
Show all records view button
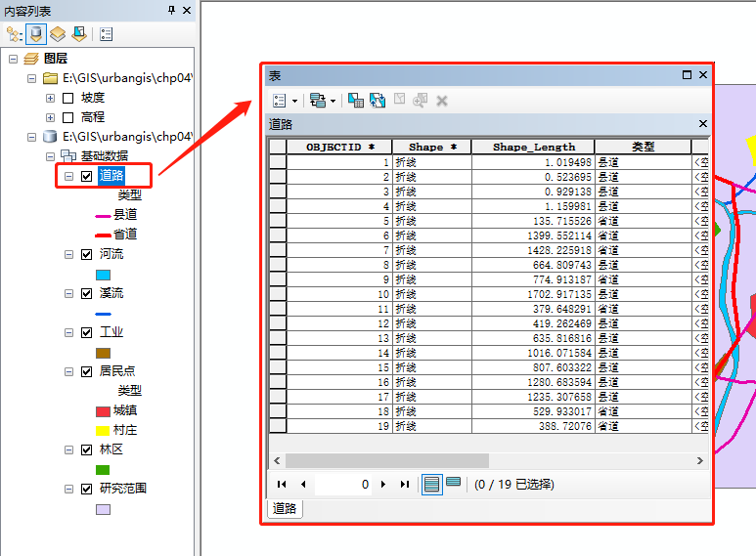[431, 485]
